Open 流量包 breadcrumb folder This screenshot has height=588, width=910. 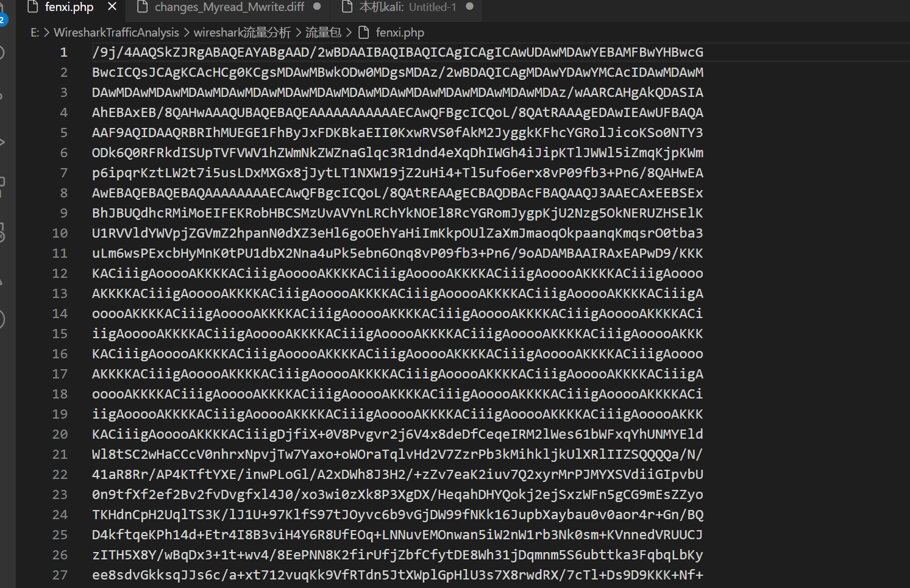323,32
